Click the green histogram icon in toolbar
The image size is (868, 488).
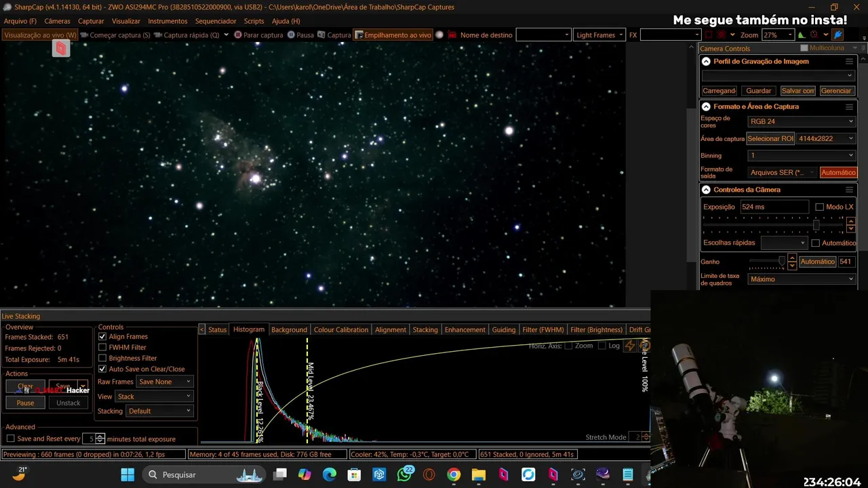coord(802,35)
